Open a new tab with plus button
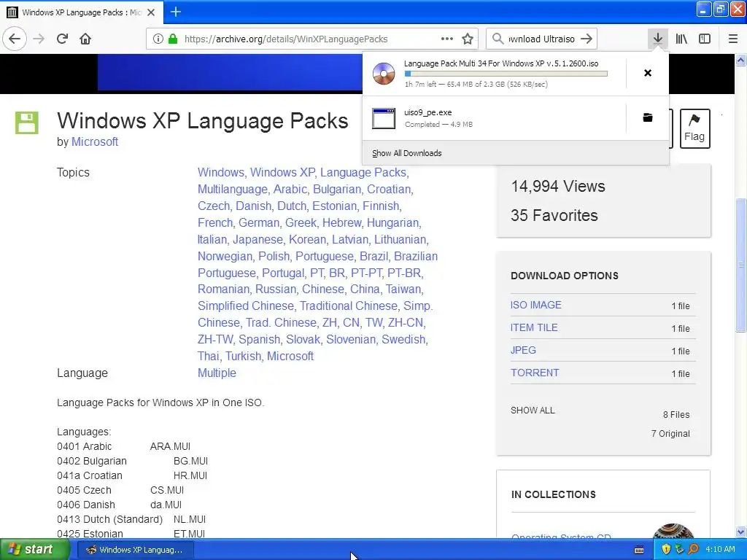 point(176,12)
